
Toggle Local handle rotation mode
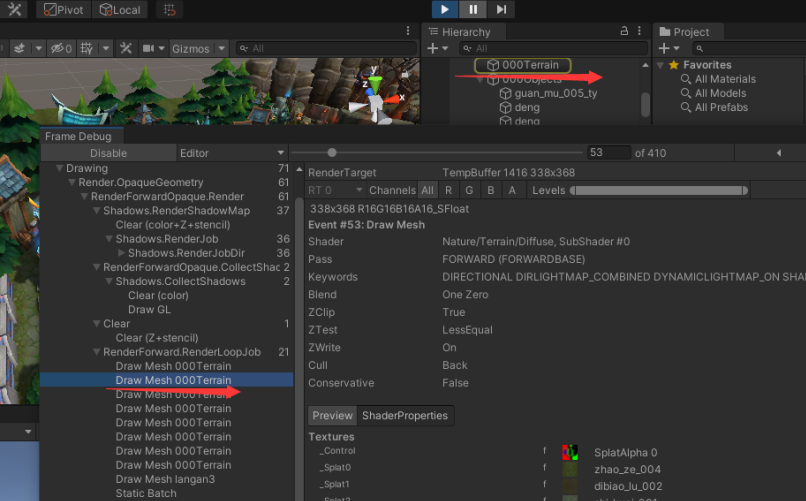tap(120, 10)
